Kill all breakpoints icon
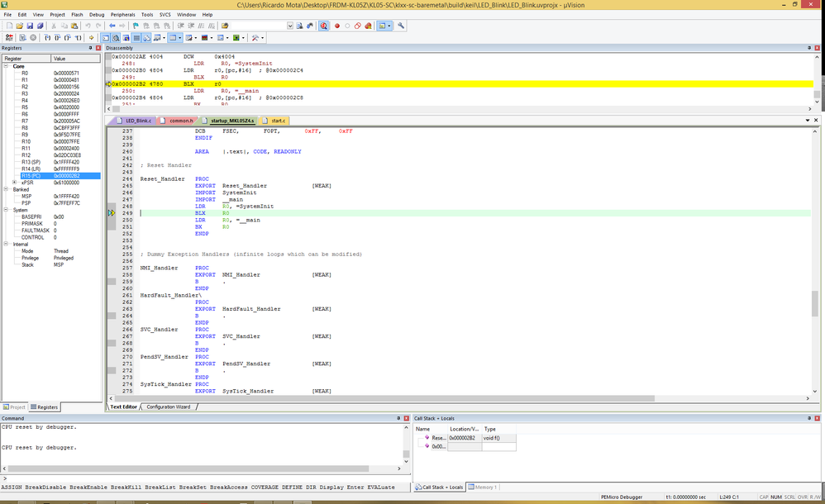This screenshot has width=825, height=504. (369, 26)
